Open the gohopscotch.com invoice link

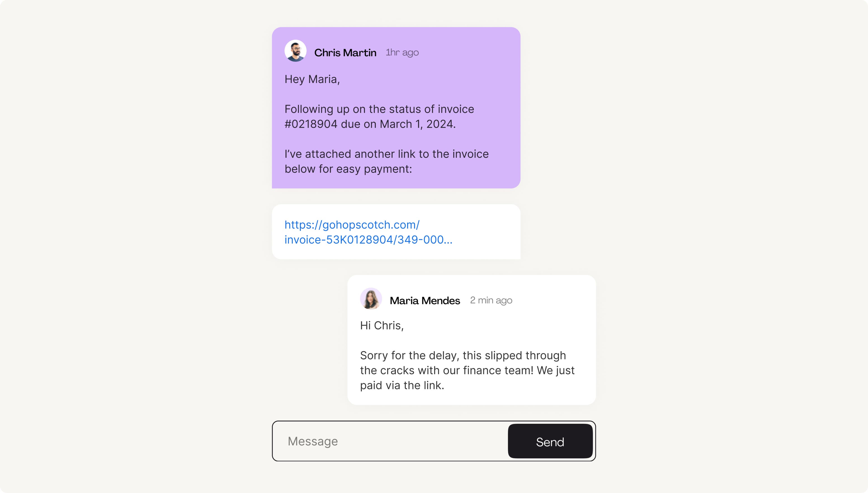(352, 225)
